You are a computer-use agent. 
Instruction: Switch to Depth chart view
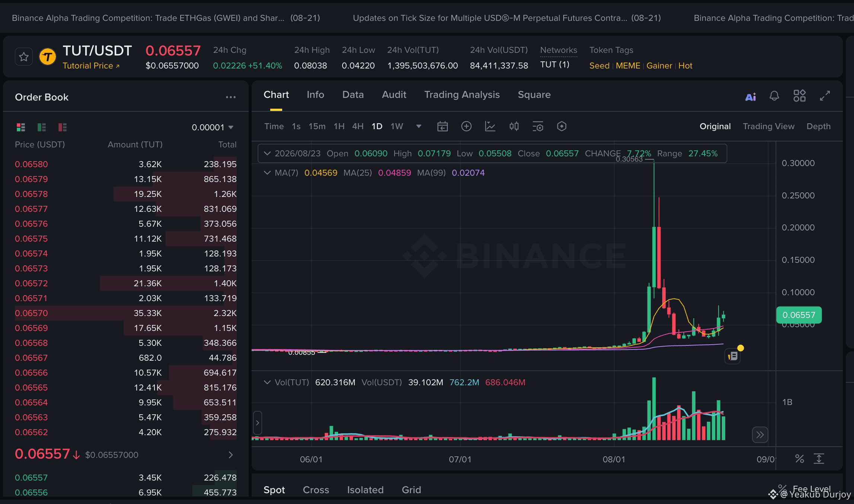pos(819,127)
